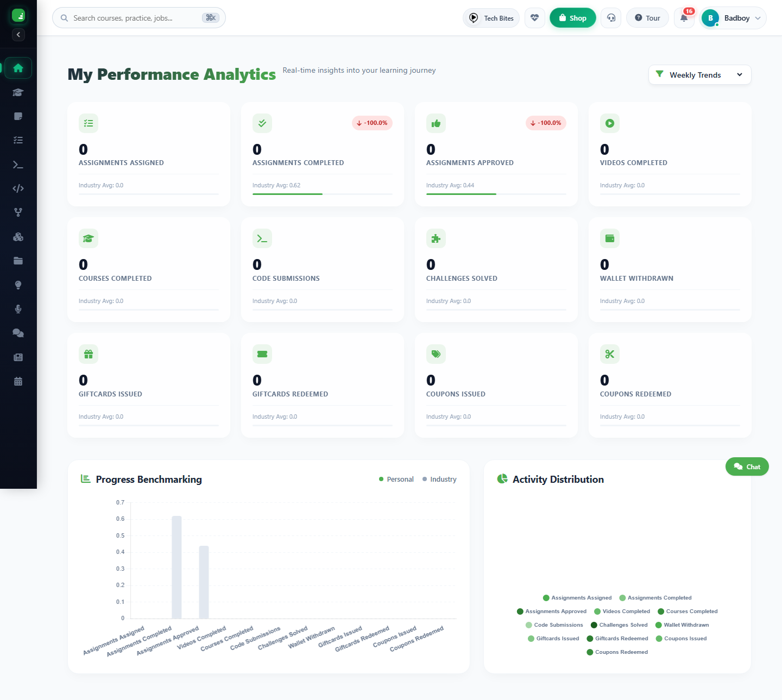Open the chat bubbles icon in sidebar
782x700 pixels.
point(18,333)
